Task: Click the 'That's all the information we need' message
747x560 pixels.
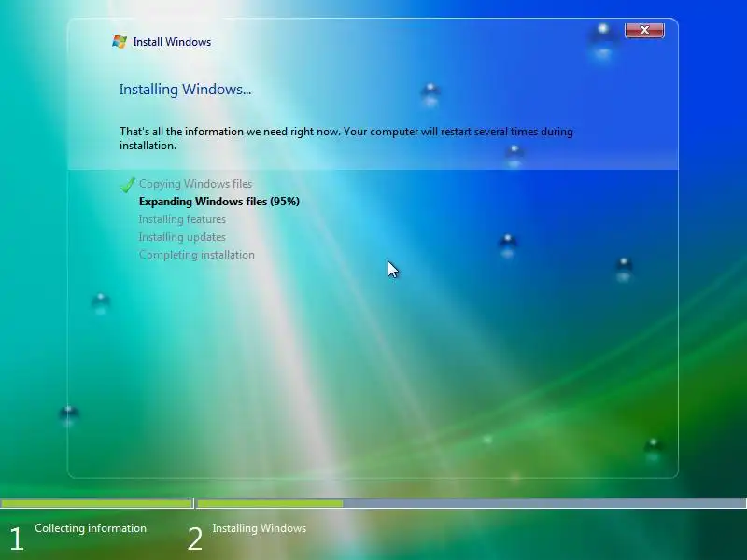Action: pyautogui.click(x=345, y=138)
